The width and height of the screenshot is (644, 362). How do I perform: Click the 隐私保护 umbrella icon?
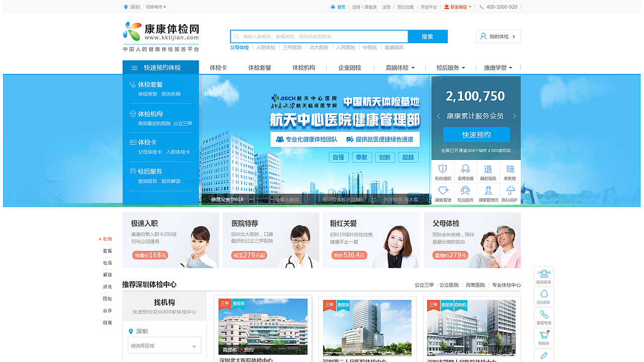[510, 191]
